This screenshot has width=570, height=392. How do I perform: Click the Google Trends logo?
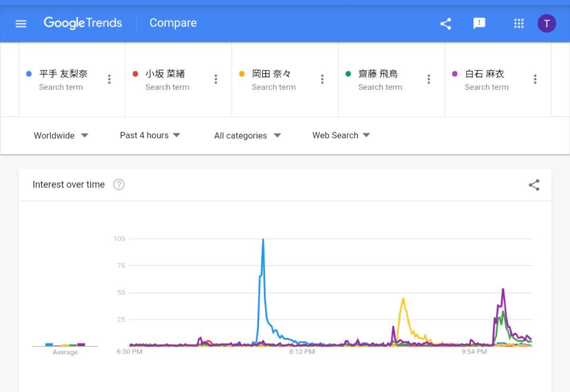(x=83, y=23)
